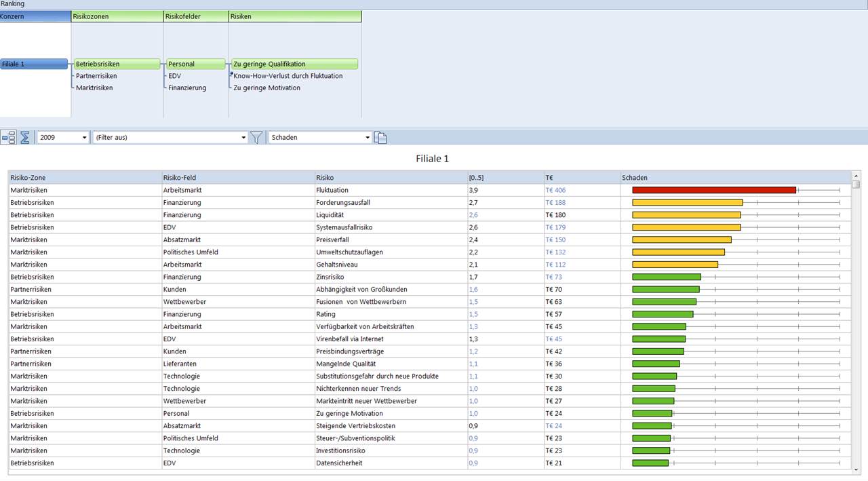
Task: Sort table by T€ column header
Action: click(582, 178)
